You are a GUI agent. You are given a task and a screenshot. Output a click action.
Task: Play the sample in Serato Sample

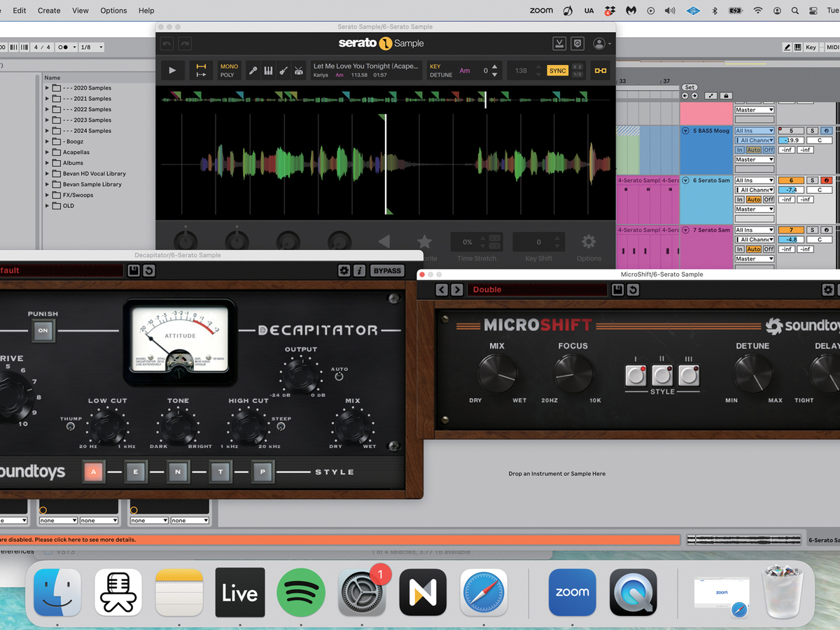coord(172,71)
